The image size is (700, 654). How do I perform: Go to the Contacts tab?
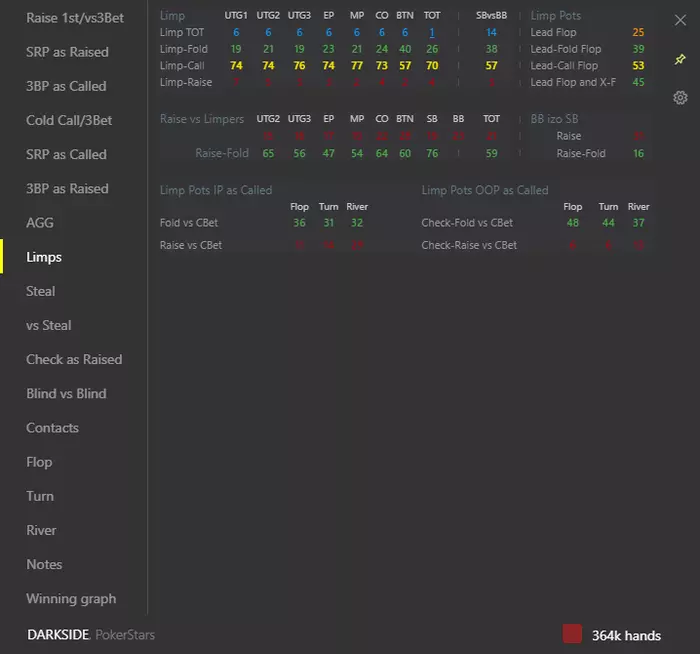pos(53,428)
